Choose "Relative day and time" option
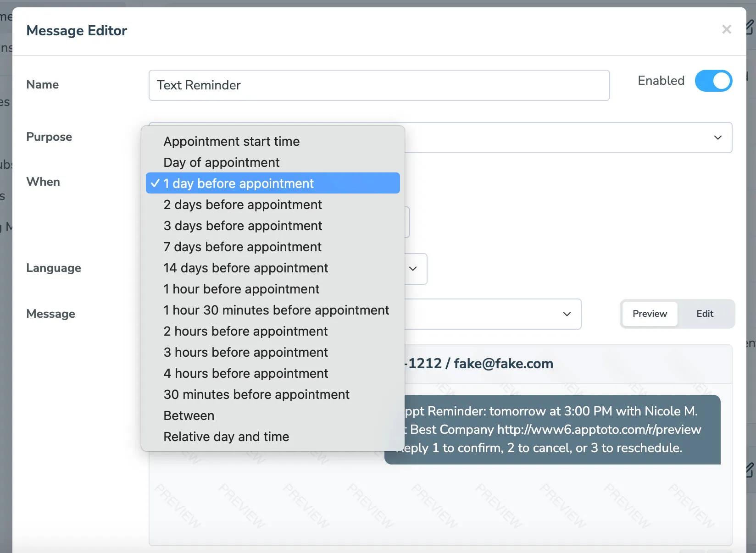756x553 pixels. click(x=226, y=437)
